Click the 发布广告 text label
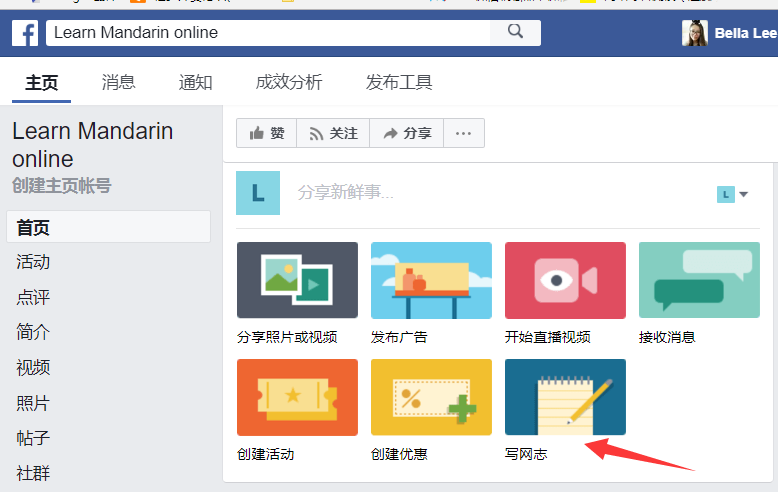The width and height of the screenshot is (778, 492). coord(399,337)
